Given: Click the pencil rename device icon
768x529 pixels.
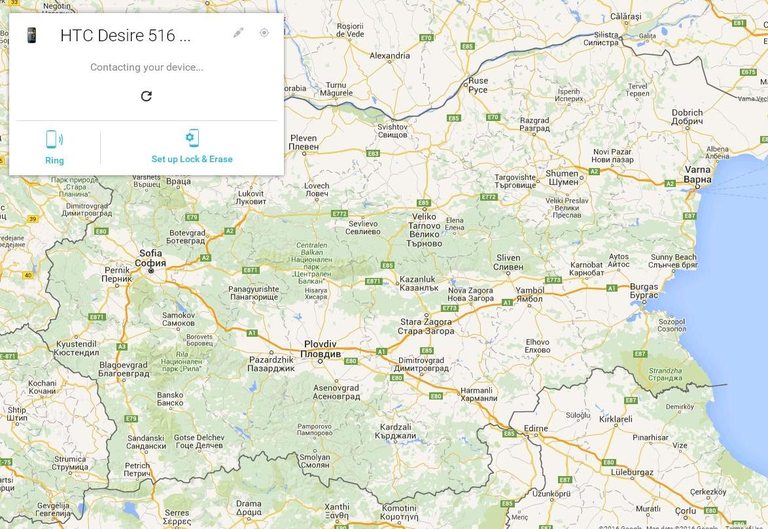Looking at the screenshot, I should (x=238, y=33).
